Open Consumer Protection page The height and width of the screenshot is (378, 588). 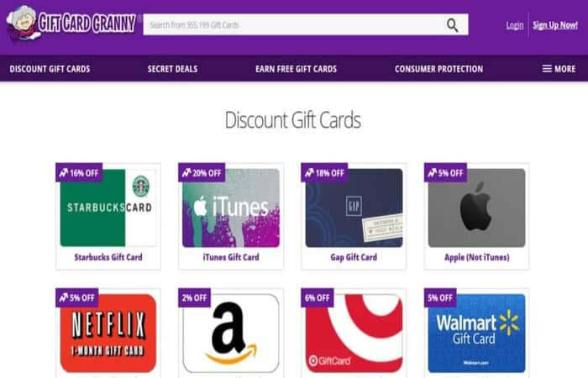tap(438, 69)
